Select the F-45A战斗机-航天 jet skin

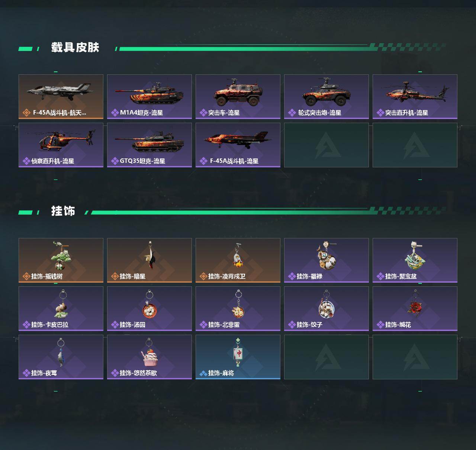[x=61, y=97]
